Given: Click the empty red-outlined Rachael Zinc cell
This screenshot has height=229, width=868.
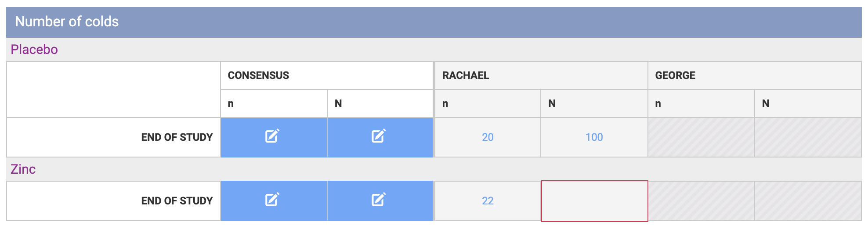Looking at the screenshot, I should [x=594, y=201].
